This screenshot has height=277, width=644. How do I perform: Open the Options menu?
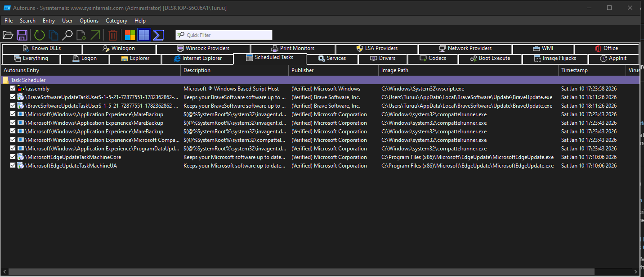point(89,21)
